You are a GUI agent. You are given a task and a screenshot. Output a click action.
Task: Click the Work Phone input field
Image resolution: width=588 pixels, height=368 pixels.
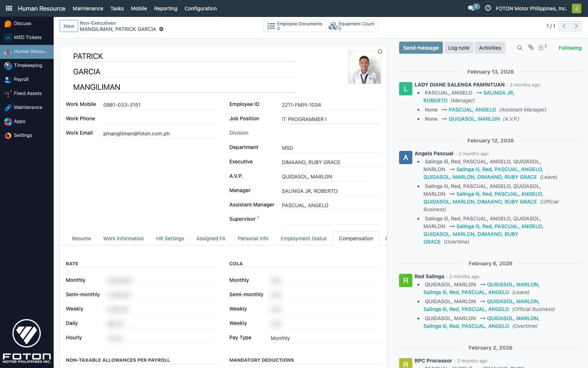click(x=160, y=119)
